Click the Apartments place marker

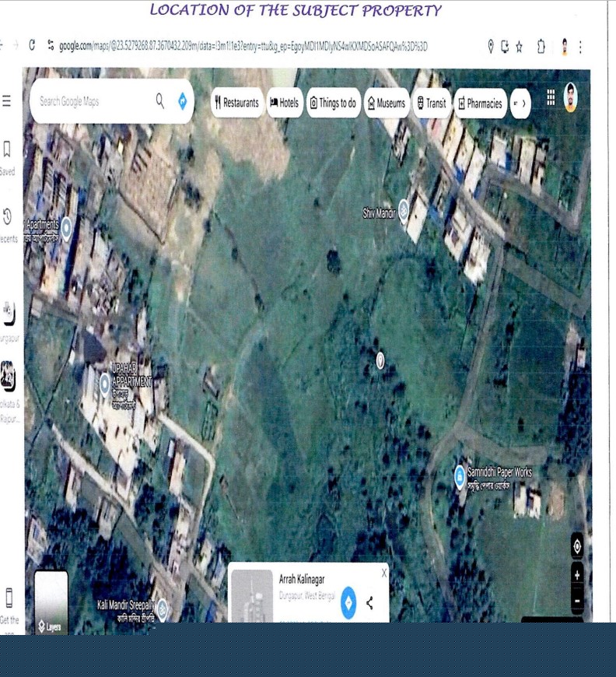pyautogui.click(x=66, y=227)
